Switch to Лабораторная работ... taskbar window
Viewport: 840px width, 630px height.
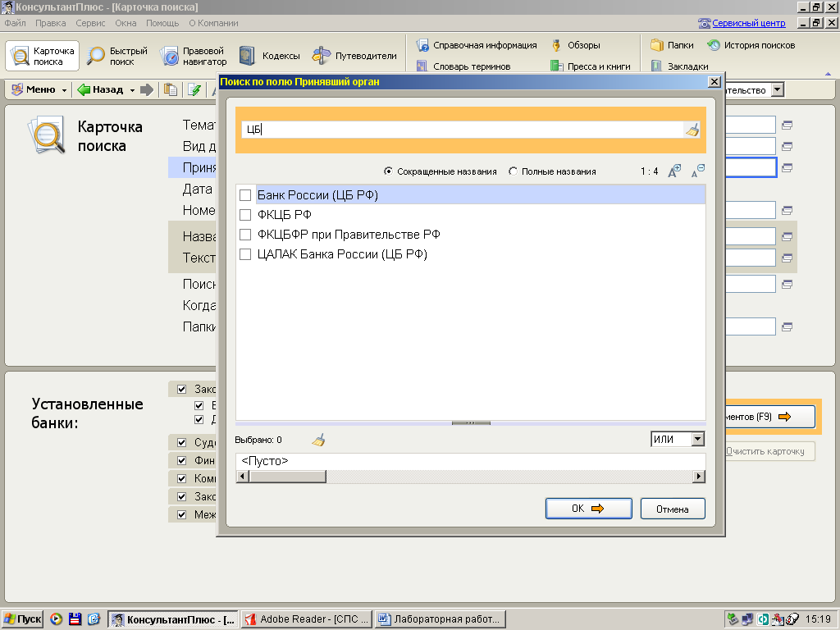point(441,619)
